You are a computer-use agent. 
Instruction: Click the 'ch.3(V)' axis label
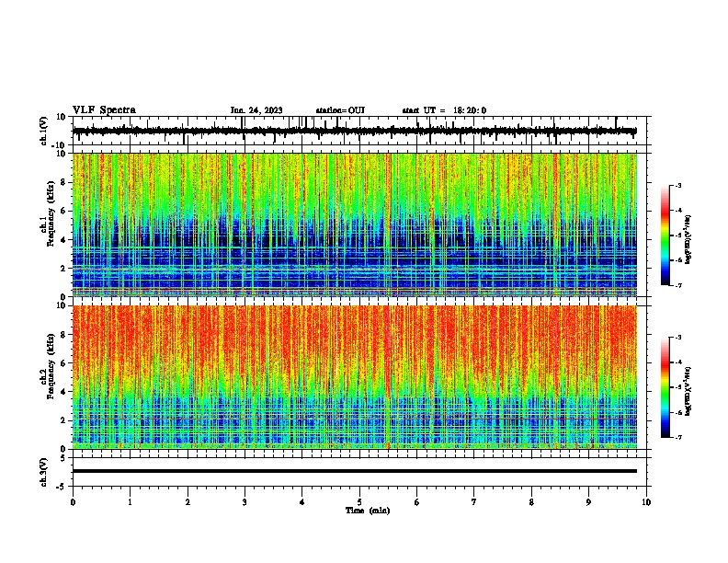pos(44,472)
